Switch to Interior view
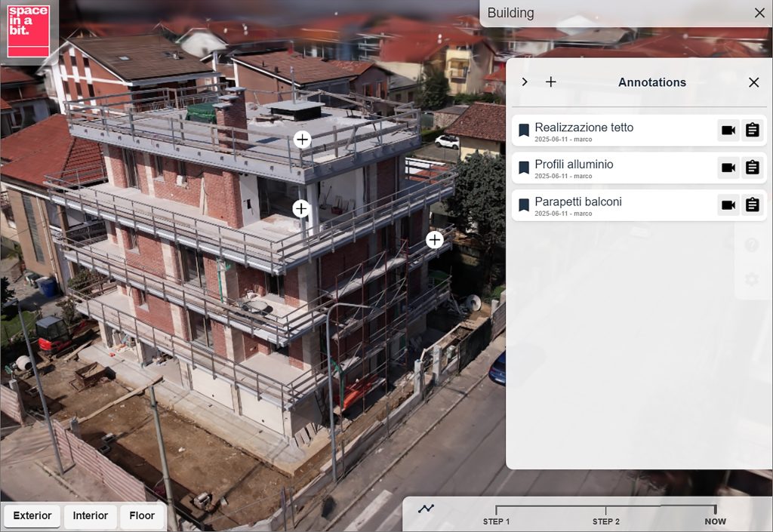The height and width of the screenshot is (532, 773). pos(91,516)
